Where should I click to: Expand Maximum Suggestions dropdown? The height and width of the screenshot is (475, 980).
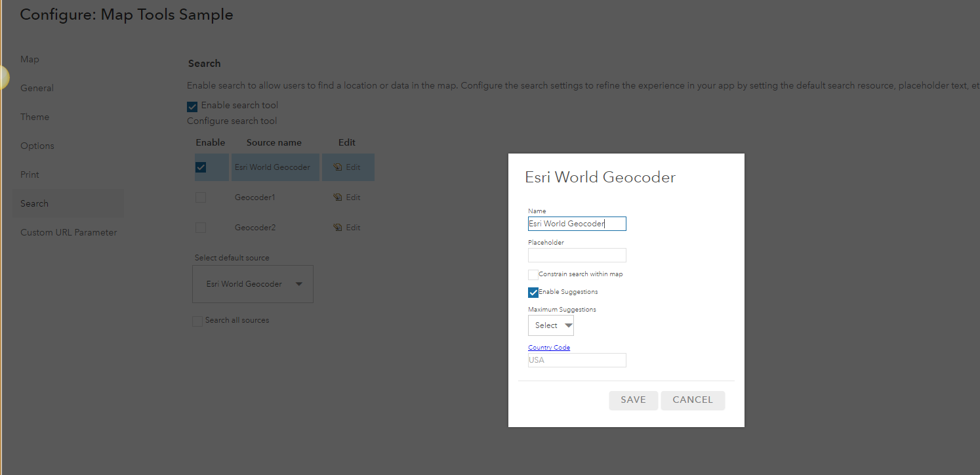[x=551, y=325]
